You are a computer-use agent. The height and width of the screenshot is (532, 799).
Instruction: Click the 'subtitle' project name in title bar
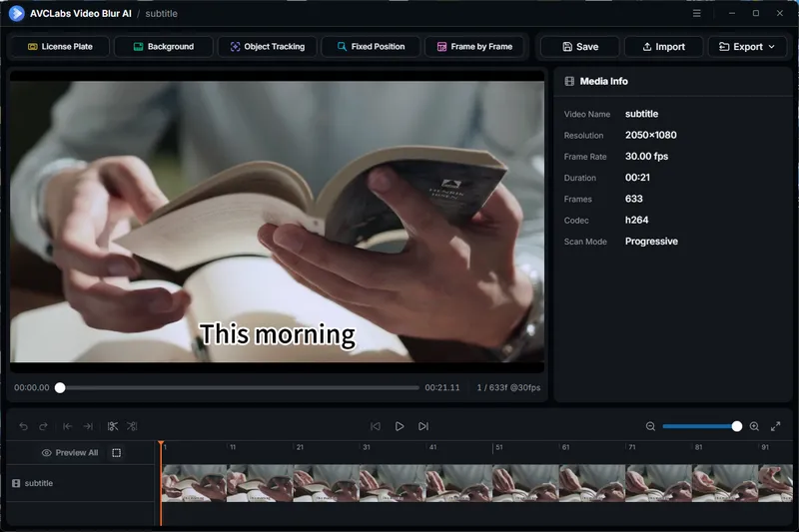[x=161, y=14]
